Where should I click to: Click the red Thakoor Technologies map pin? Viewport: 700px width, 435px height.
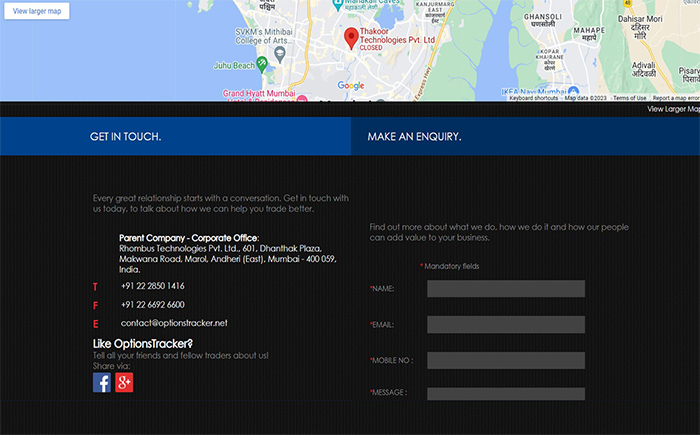click(x=351, y=38)
